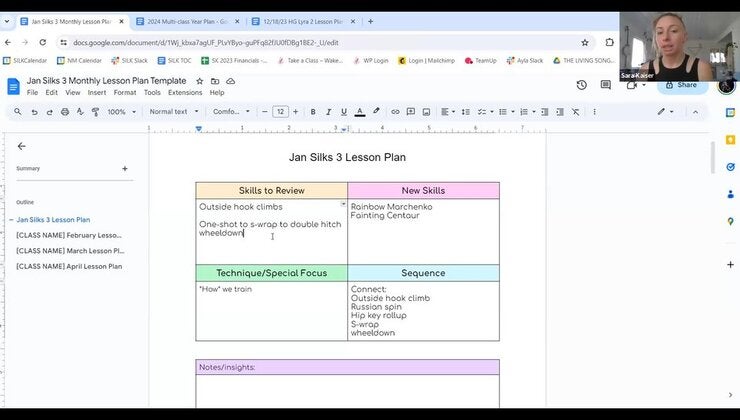740x420 pixels.
Task: Undo the last edit
Action: pos(34,112)
